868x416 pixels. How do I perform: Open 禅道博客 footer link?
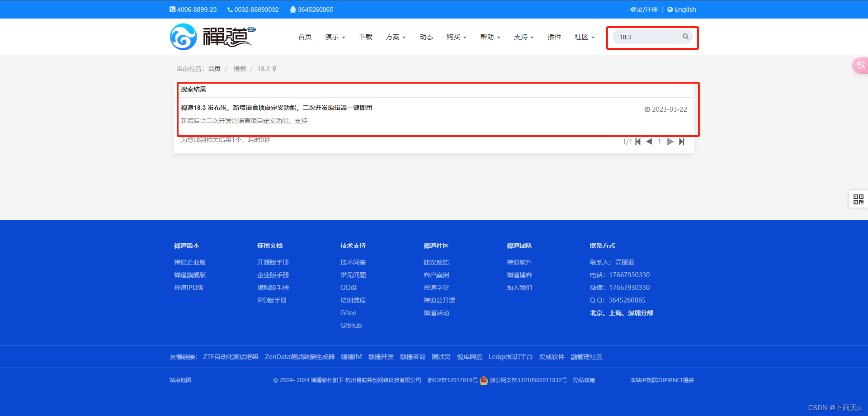[x=519, y=275]
